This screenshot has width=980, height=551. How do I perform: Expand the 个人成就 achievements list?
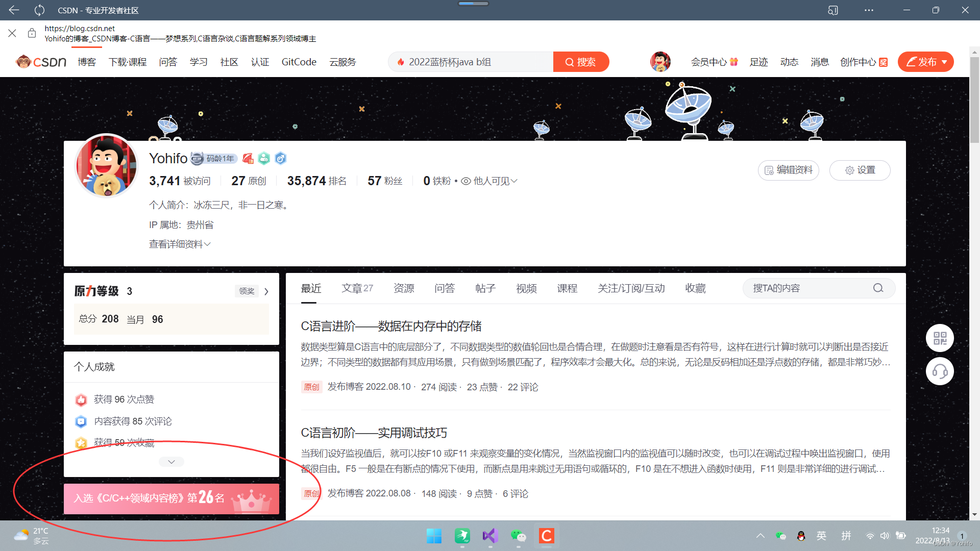click(x=171, y=461)
